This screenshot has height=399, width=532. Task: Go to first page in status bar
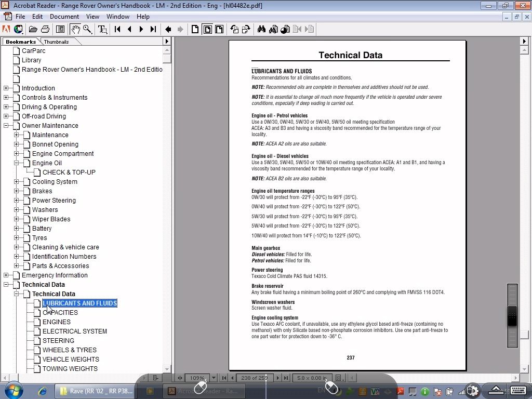coord(224,378)
